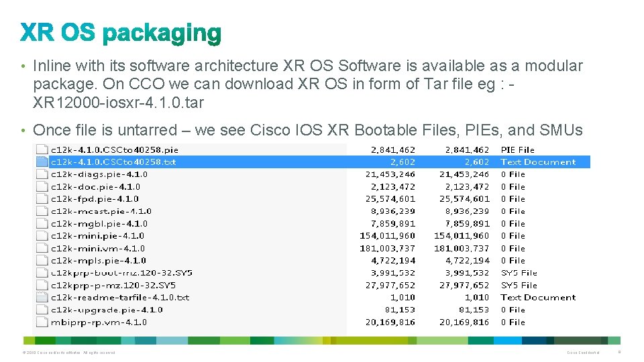Select file name c12k-upgrade.pie-4.1.0

[107, 310]
